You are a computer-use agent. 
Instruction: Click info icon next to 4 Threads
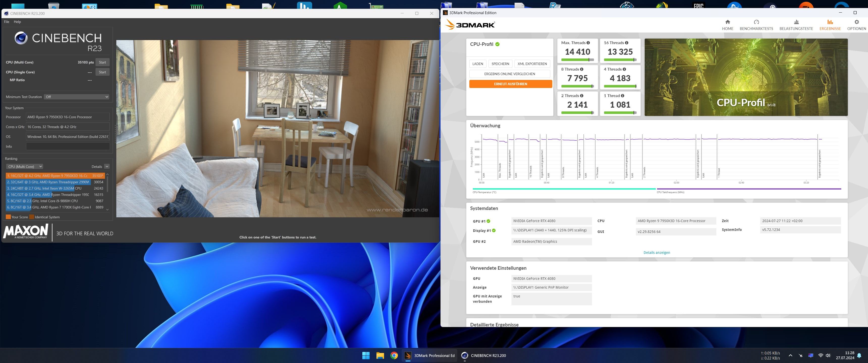[x=624, y=69]
